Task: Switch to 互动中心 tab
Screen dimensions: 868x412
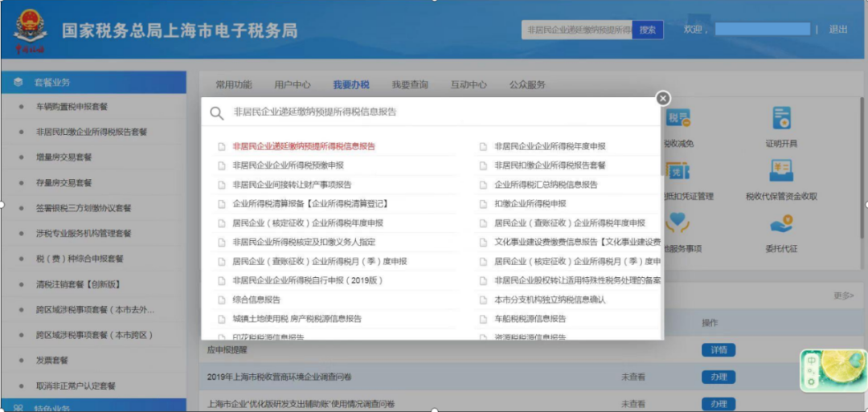Action: [x=469, y=84]
